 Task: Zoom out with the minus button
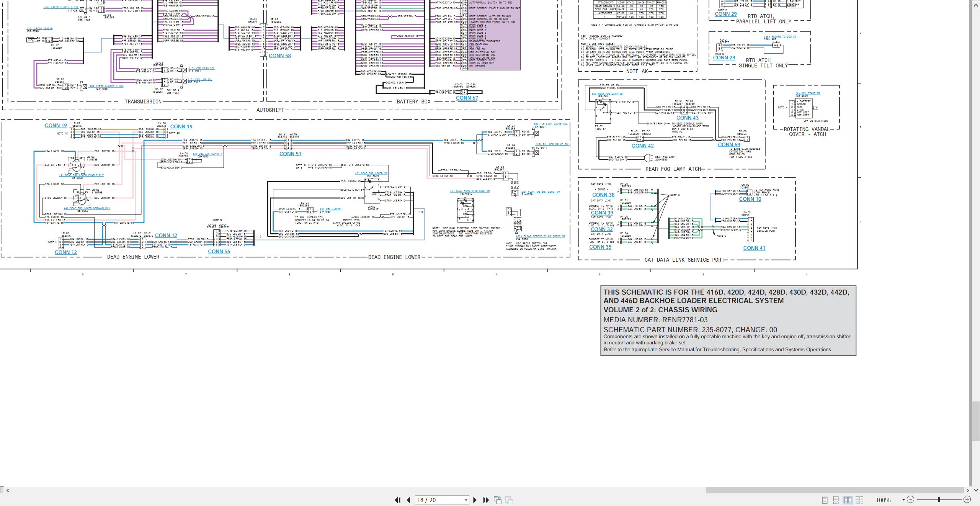[911, 499]
